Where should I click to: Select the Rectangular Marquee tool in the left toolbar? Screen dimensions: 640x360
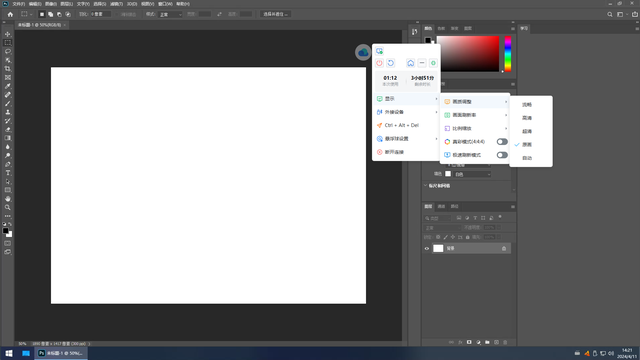tap(8, 43)
